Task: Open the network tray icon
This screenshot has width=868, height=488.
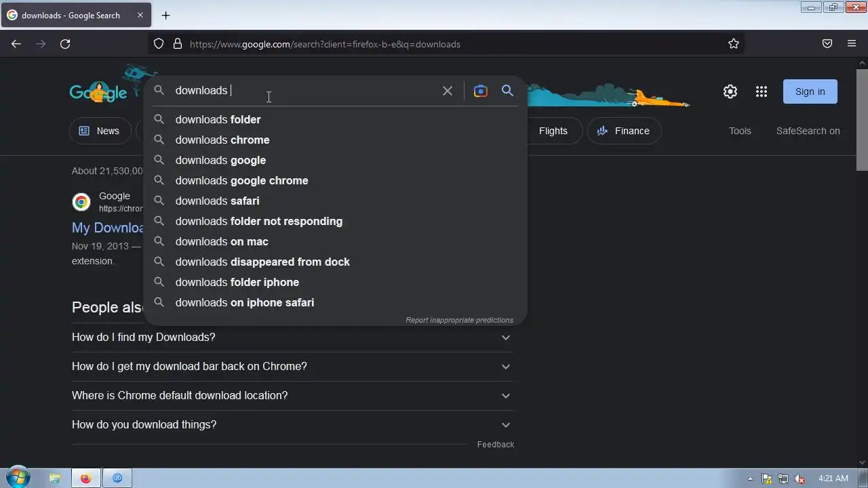Action: point(783,479)
